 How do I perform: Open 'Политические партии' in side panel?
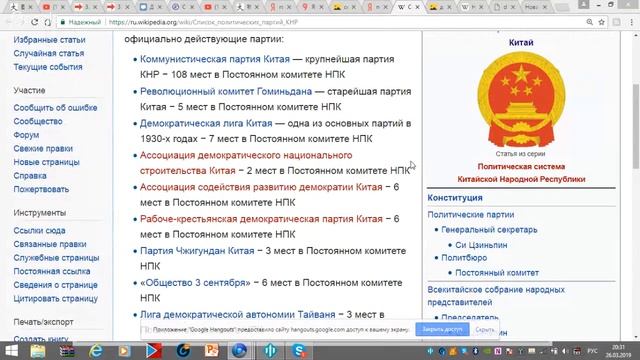(471, 214)
